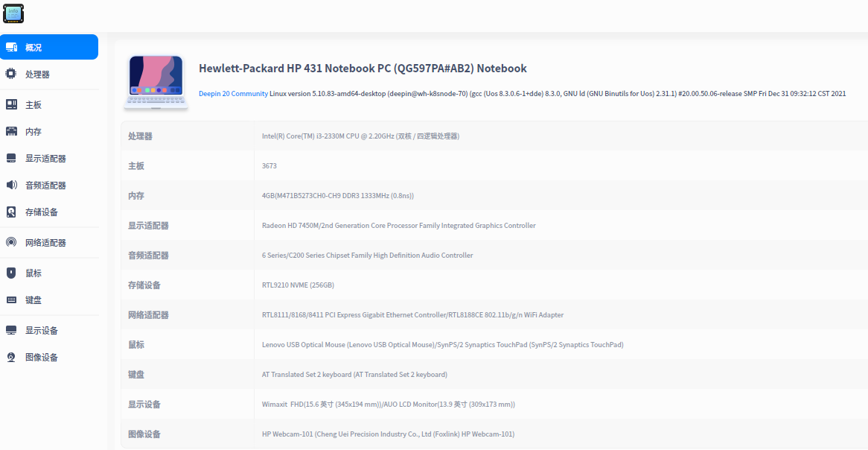The image size is (868, 450).
Task: Click the RTL9210 NVME (256GB) value
Action: [298, 285]
